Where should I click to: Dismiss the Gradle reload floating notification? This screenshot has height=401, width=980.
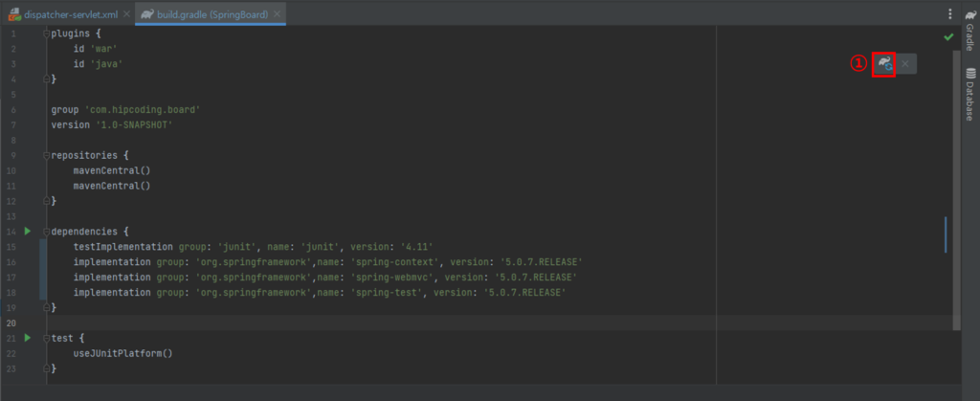coord(906,64)
